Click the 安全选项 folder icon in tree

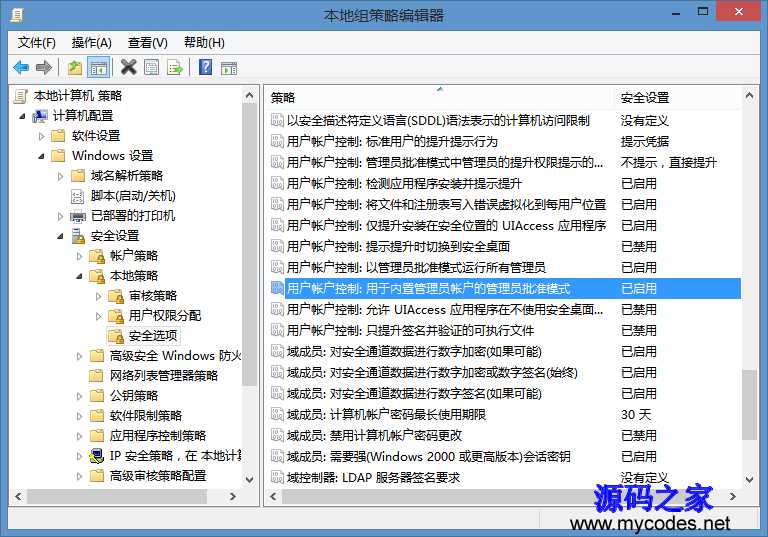(x=116, y=336)
